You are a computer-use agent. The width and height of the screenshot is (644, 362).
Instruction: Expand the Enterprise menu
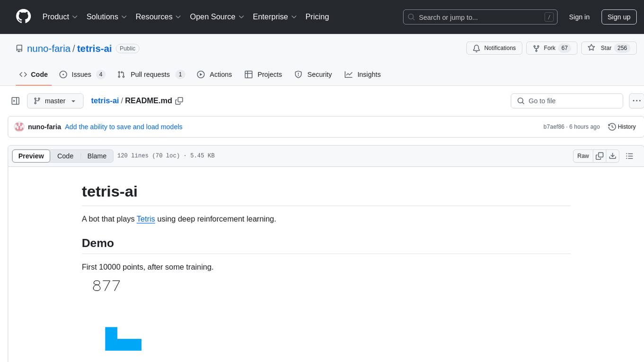(x=275, y=17)
